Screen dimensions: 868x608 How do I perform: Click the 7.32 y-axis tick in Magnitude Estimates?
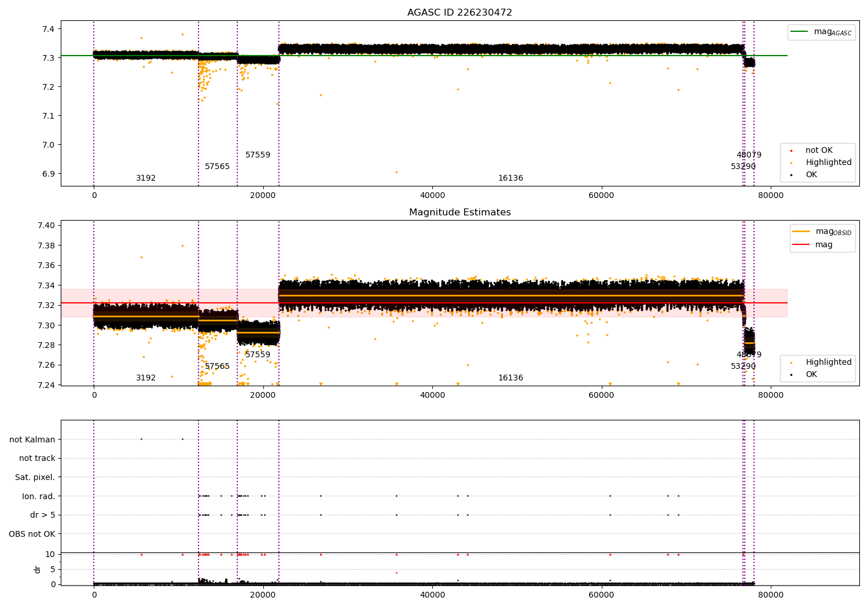point(47,305)
